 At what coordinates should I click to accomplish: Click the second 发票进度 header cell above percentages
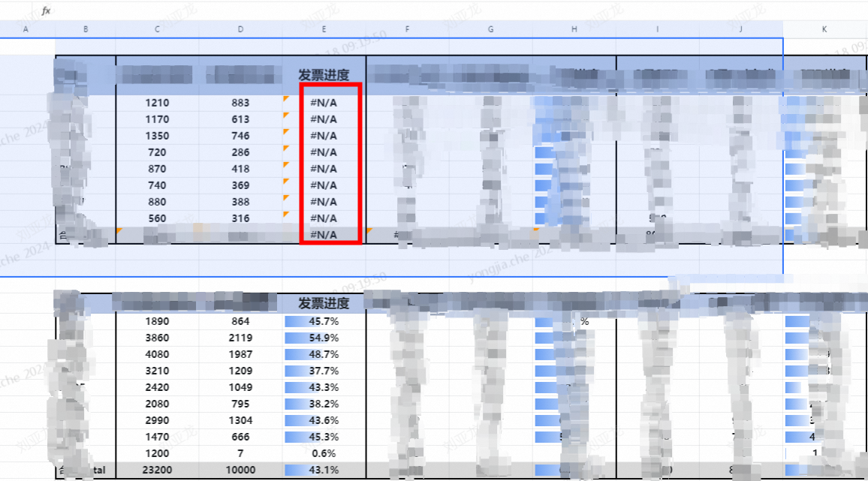point(324,304)
